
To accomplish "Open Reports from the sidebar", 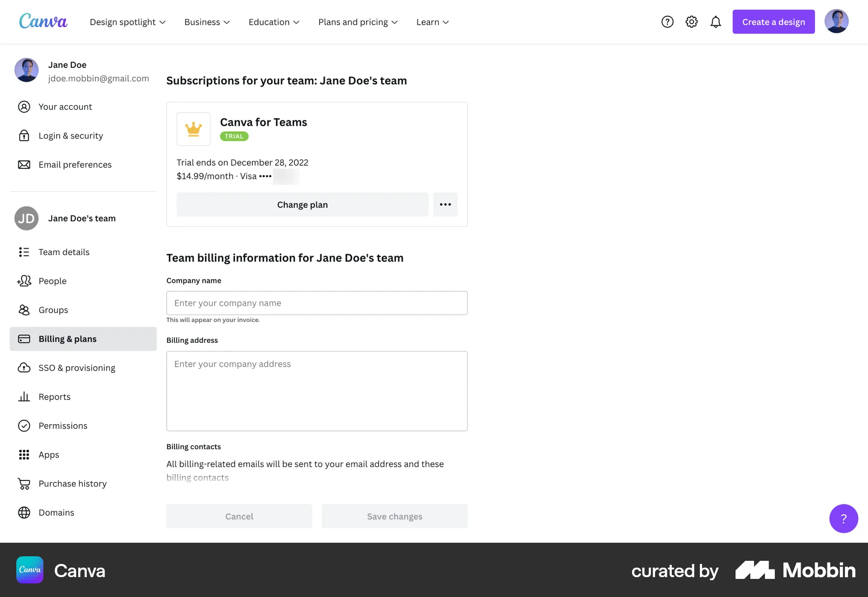I will (54, 397).
